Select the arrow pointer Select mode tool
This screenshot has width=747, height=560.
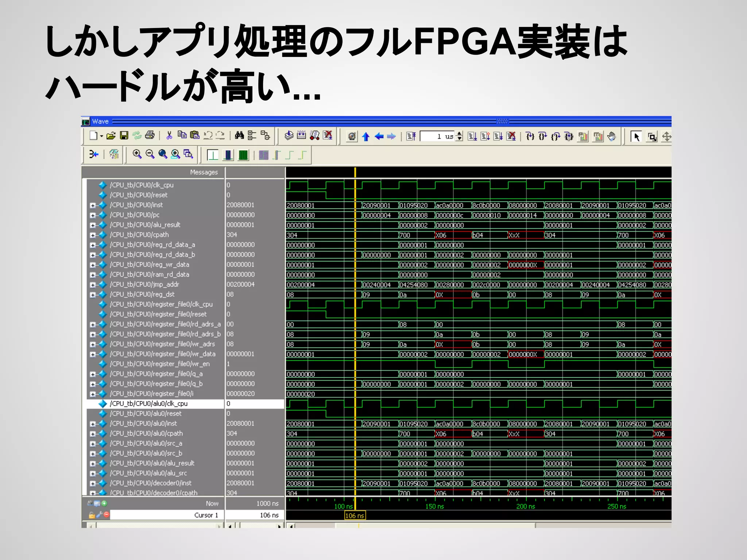(x=636, y=137)
